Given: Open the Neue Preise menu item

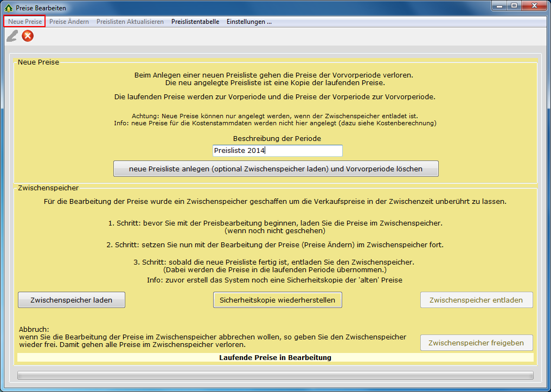Looking at the screenshot, I should click(24, 22).
